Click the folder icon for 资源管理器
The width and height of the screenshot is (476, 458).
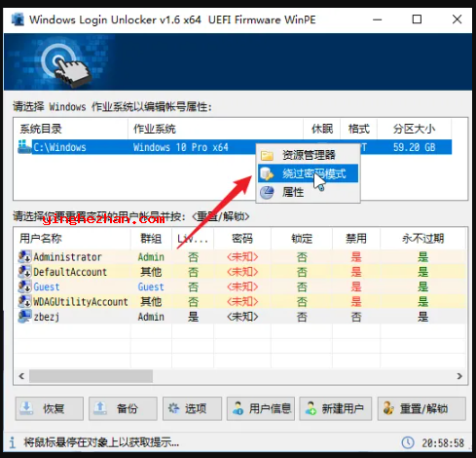coord(267,155)
